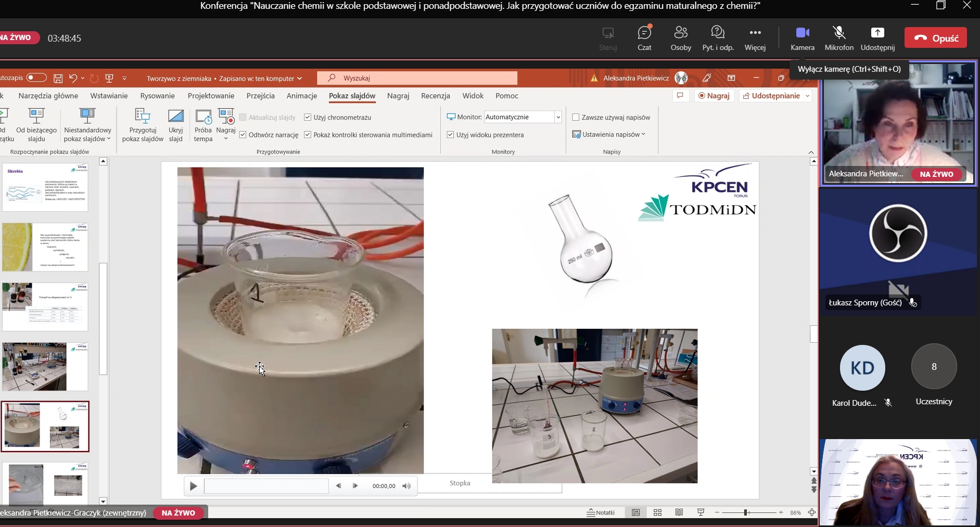Start Próba tempa rehearsal

pos(203,125)
